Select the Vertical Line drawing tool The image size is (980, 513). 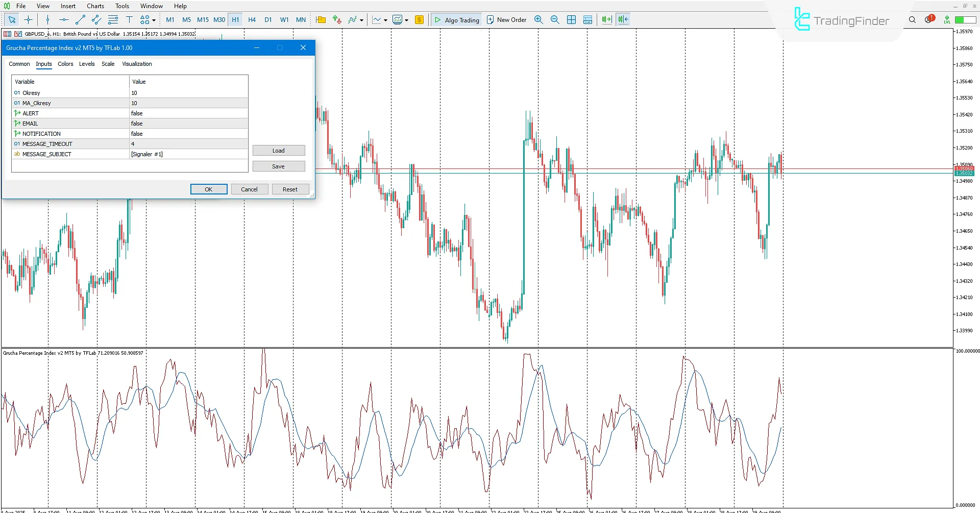[x=48, y=19]
